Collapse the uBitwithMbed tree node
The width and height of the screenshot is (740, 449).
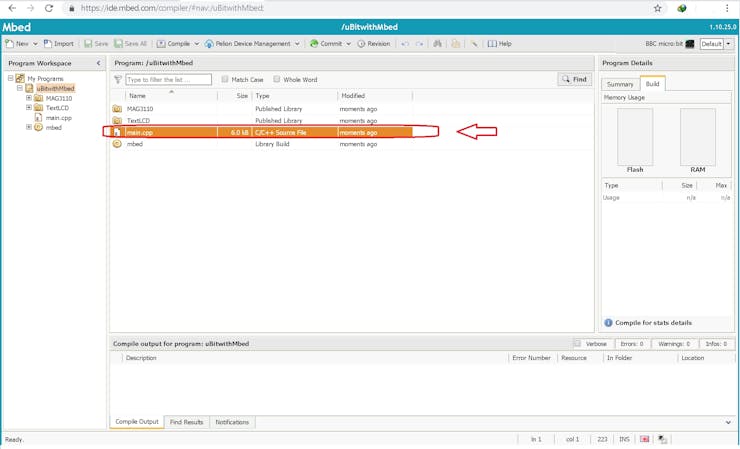tap(19, 88)
